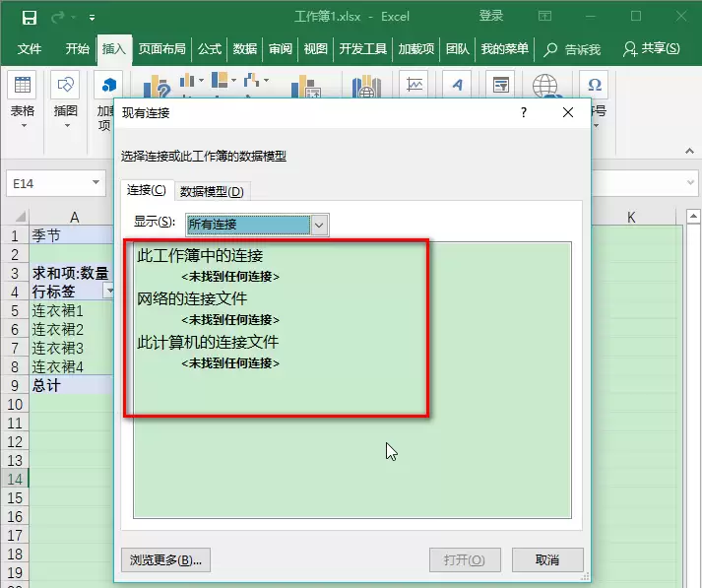Screen dimensions: 702x588
Task: Click the Omega symbol icon
Action: coord(594,84)
